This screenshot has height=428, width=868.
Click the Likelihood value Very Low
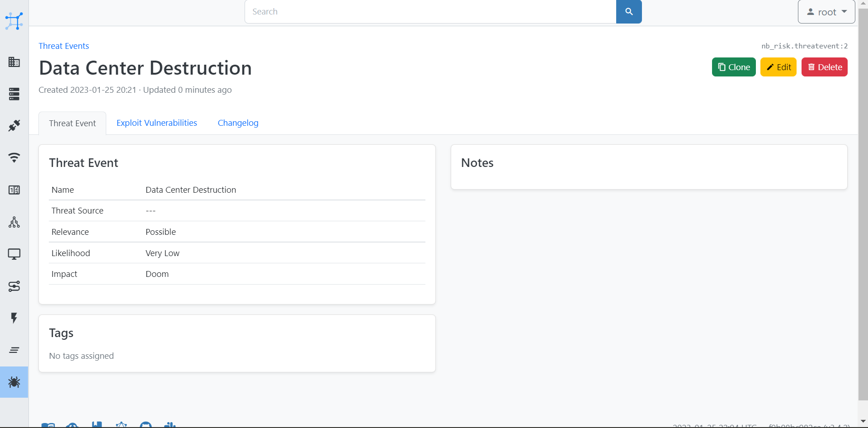coord(162,253)
